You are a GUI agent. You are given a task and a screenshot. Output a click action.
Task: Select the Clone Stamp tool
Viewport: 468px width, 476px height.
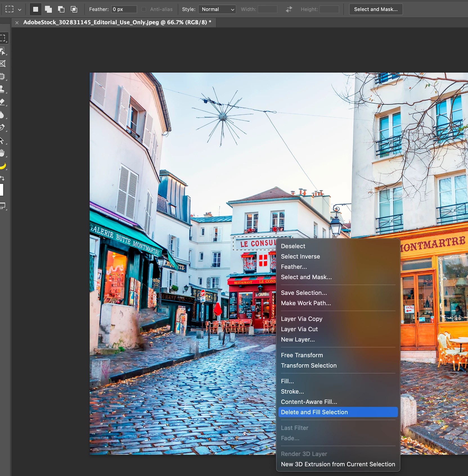point(3,89)
